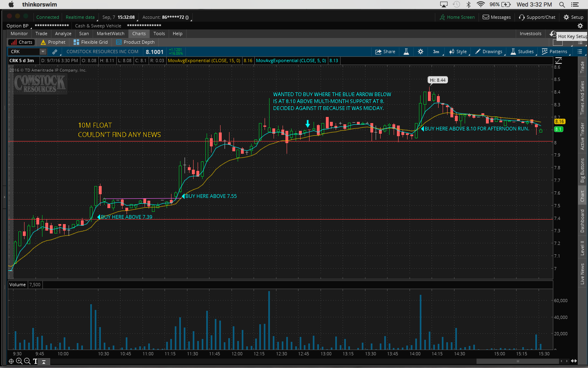Switch to the Analyze tab
This screenshot has height=368, width=588.
63,34
